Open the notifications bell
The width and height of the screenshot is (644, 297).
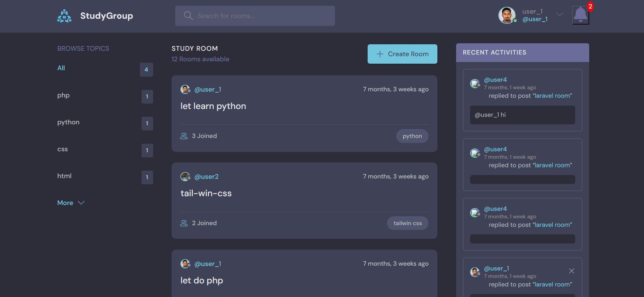(581, 15)
